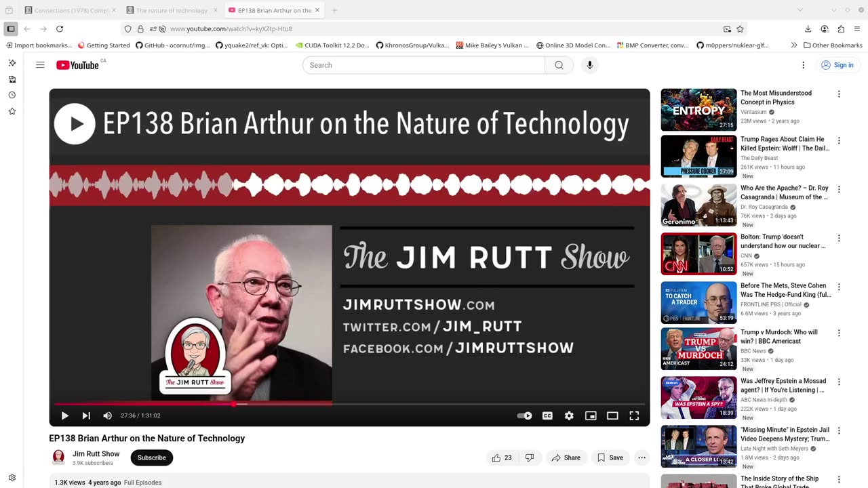Open Mike Bailey's Vulkan bookmark

click(x=492, y=45)
